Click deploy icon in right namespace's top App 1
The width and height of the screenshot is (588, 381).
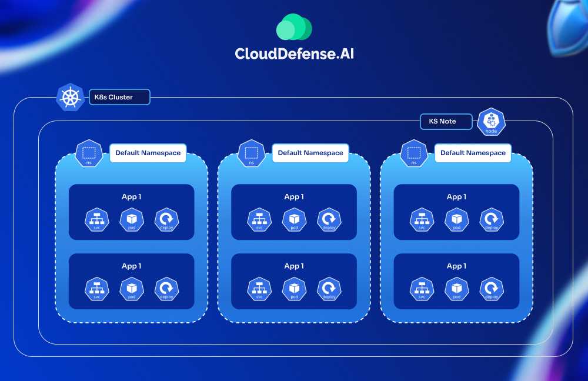[x=491, y=220]
